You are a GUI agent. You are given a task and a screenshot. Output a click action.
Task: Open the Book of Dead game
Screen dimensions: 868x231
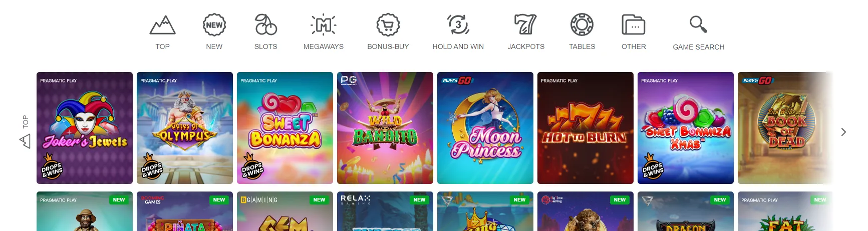pos(785,128)
